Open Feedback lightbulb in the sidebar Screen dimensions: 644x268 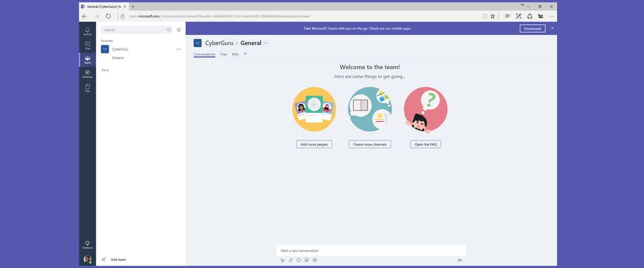pos(87,244)
